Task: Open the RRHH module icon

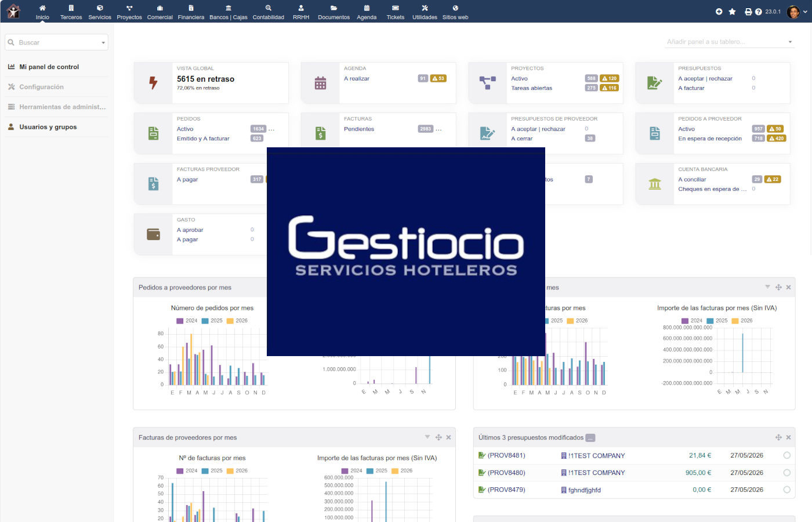Action: click(x=301, y=8)
